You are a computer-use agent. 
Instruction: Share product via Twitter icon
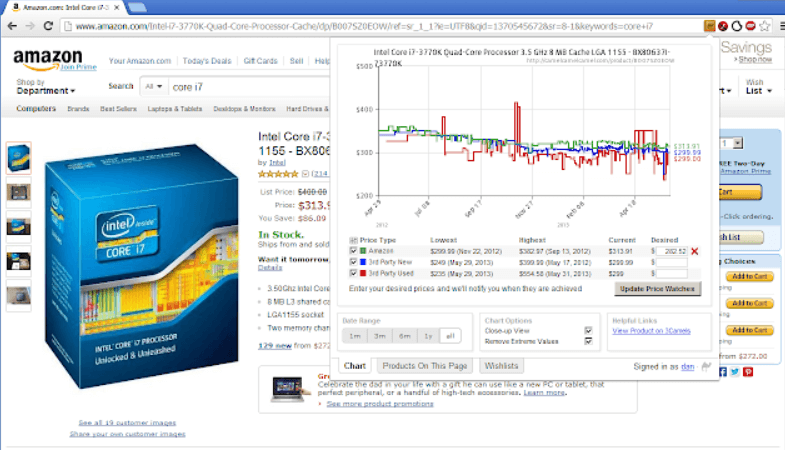pos(735,371)
